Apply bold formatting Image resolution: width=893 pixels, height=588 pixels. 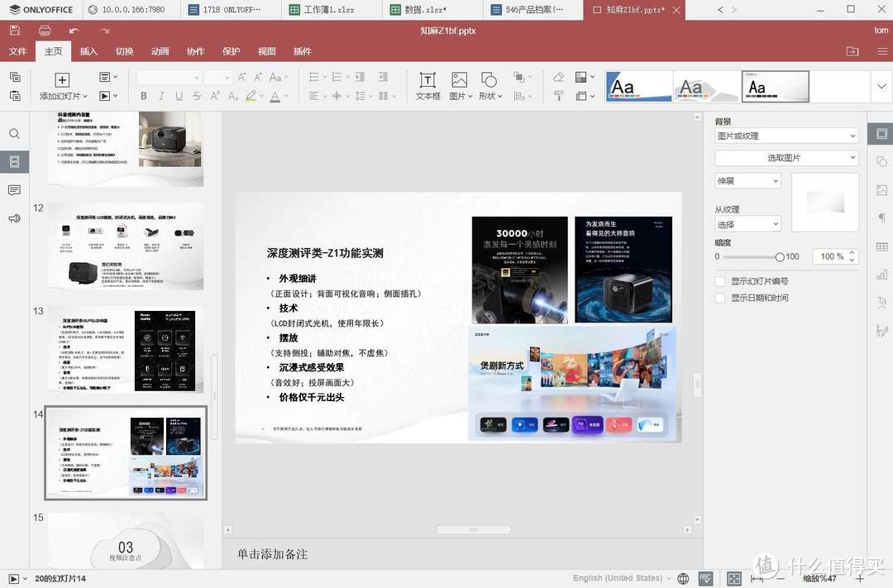click(x=144, y=96)
